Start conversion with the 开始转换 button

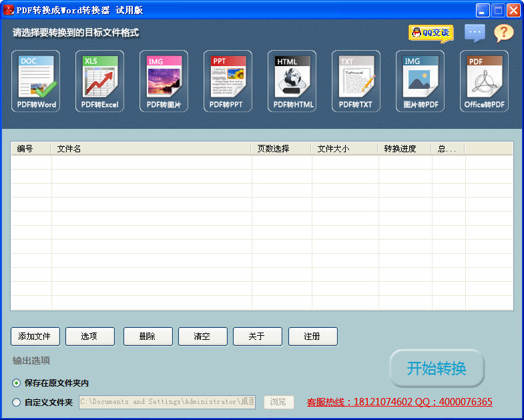(437, 368)
